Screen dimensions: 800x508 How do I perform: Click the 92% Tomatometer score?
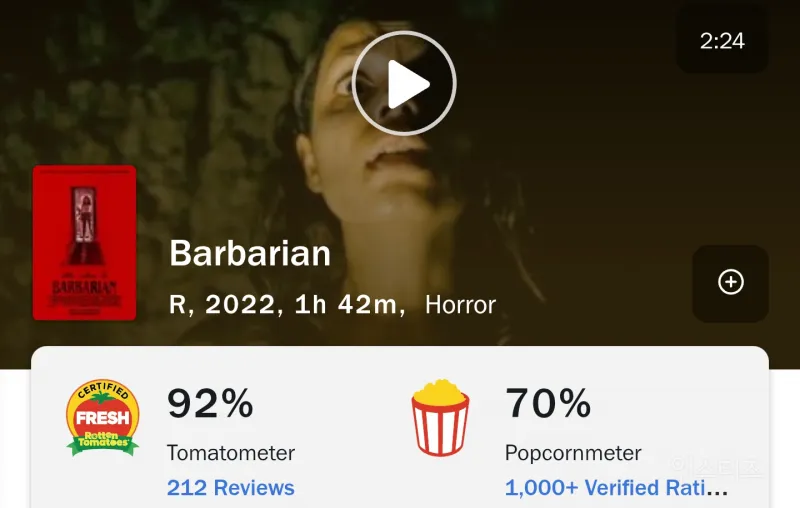210,404
